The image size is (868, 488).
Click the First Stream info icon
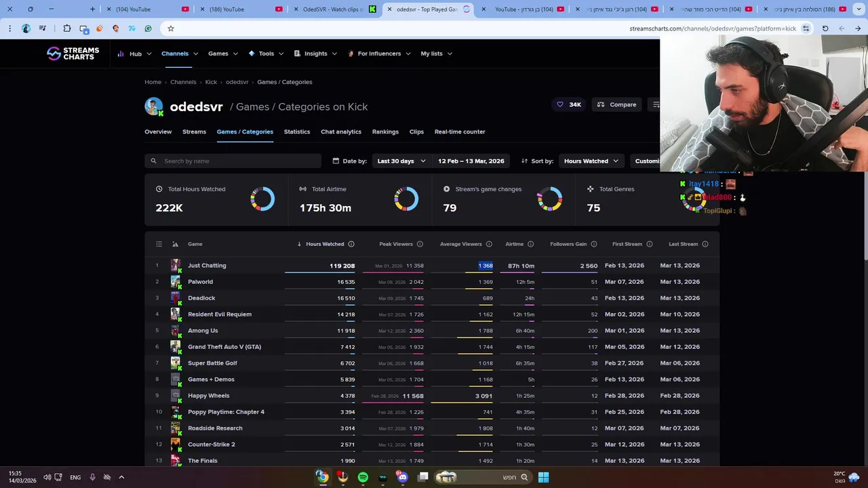(650, 244)
